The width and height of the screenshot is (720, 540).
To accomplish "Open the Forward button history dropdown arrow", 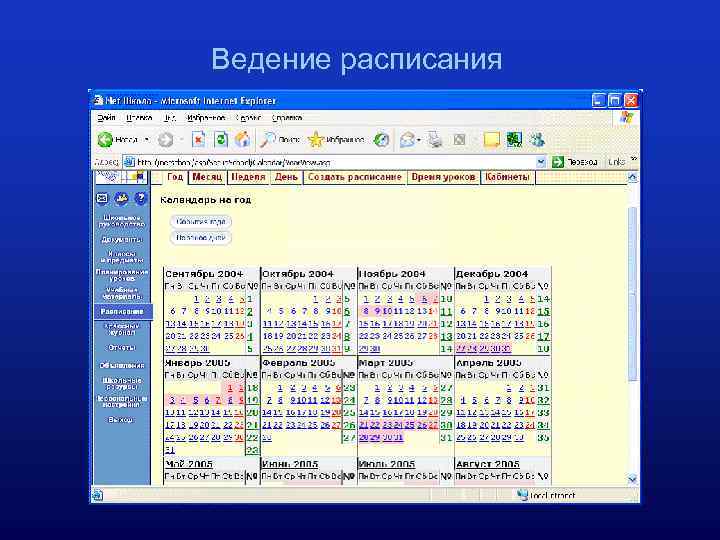I will 181,140.
